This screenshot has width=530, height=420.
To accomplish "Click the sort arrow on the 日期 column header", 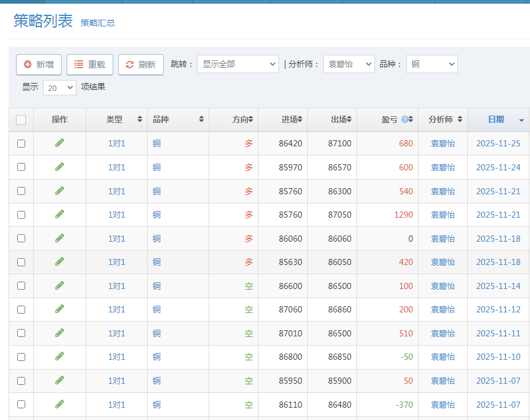I will [520, 120].
